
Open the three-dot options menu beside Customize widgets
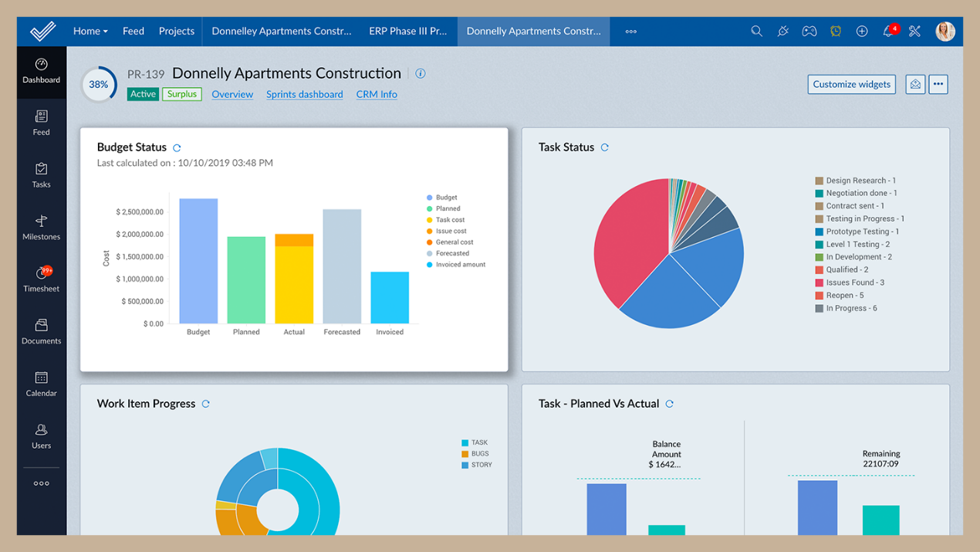tap(938, 84)
